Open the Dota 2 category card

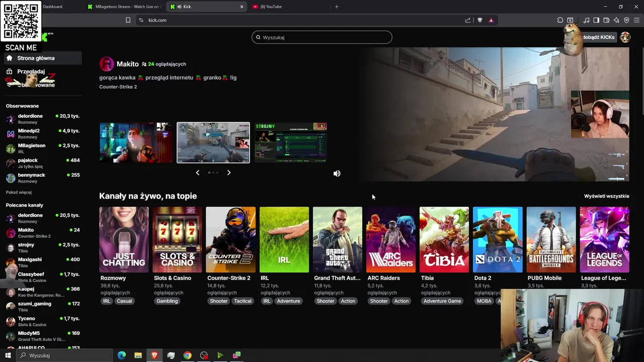[x=497, y=239]
